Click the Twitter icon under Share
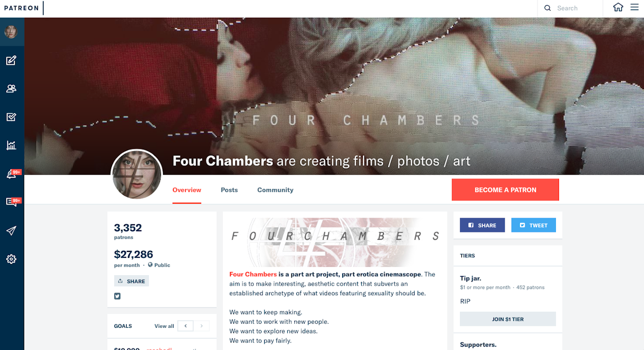The image size is (644, 350). (117, 296)
